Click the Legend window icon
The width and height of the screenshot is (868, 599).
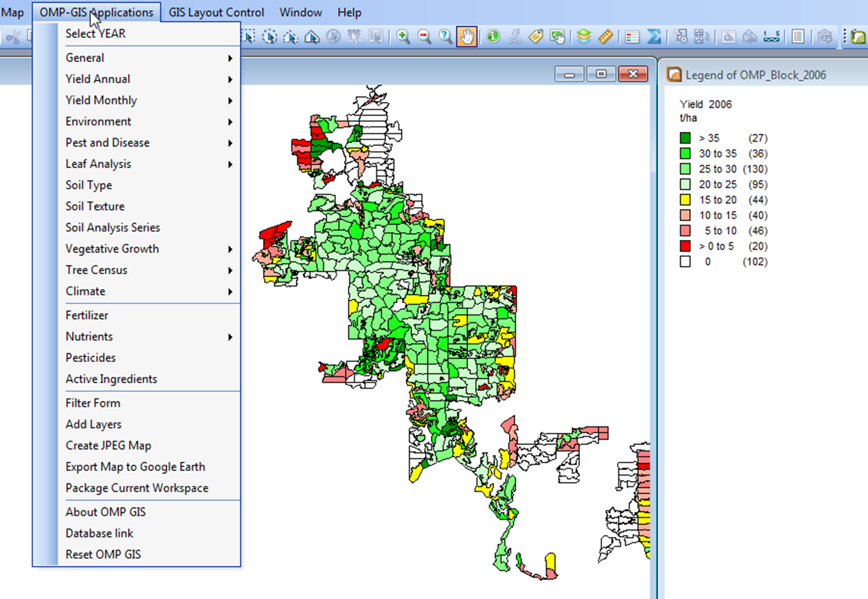(x=673, y=75)
